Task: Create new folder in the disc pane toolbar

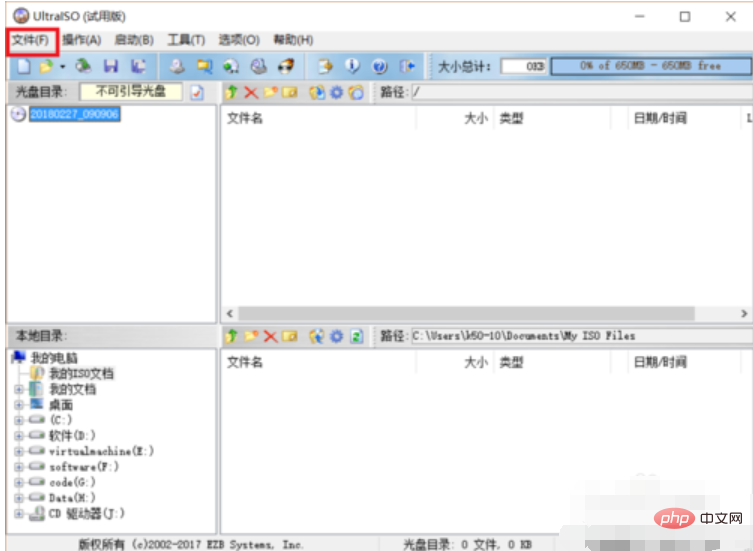Action: coord(270,92)
